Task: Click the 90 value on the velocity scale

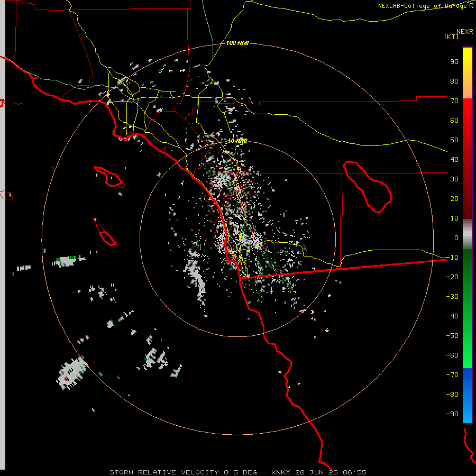Action: click(x=454, y=62)
